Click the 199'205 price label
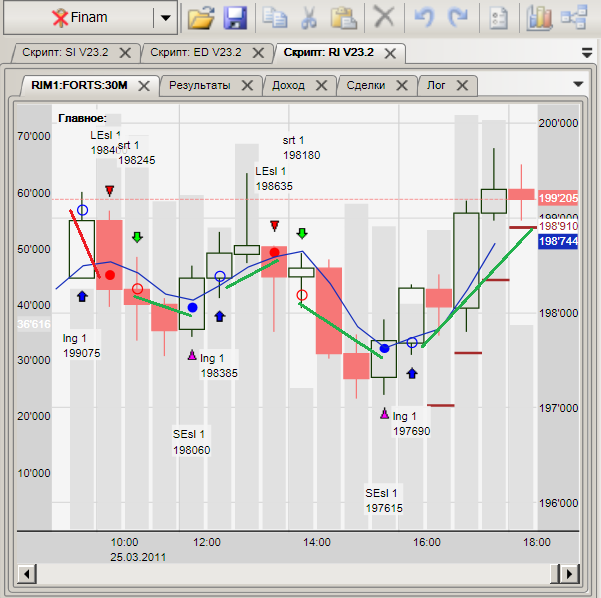The width and height of the screenshot is (601, 598). coord(558,198)
